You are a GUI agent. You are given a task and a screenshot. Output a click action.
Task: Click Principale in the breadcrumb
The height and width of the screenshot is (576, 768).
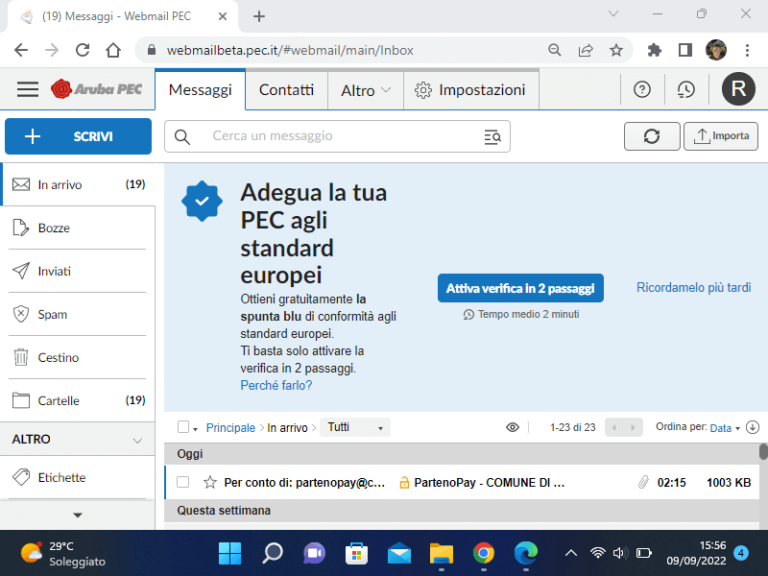[231, 428]
